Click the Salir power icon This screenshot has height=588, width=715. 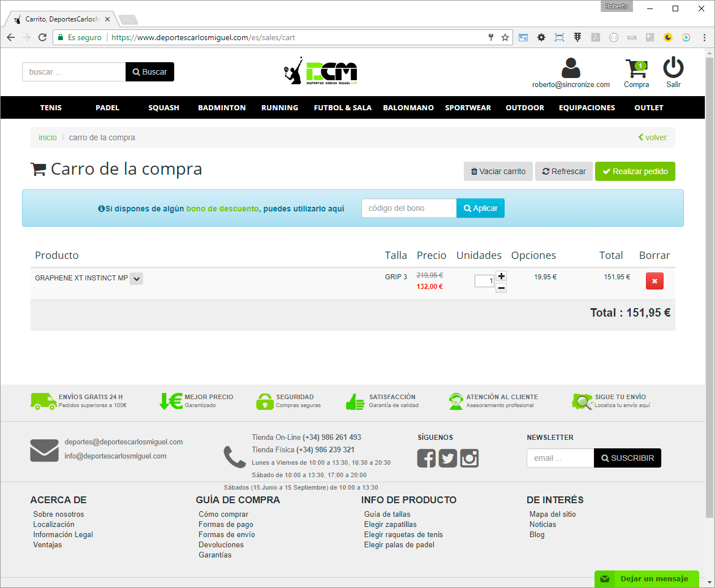[x=673, y=67]
